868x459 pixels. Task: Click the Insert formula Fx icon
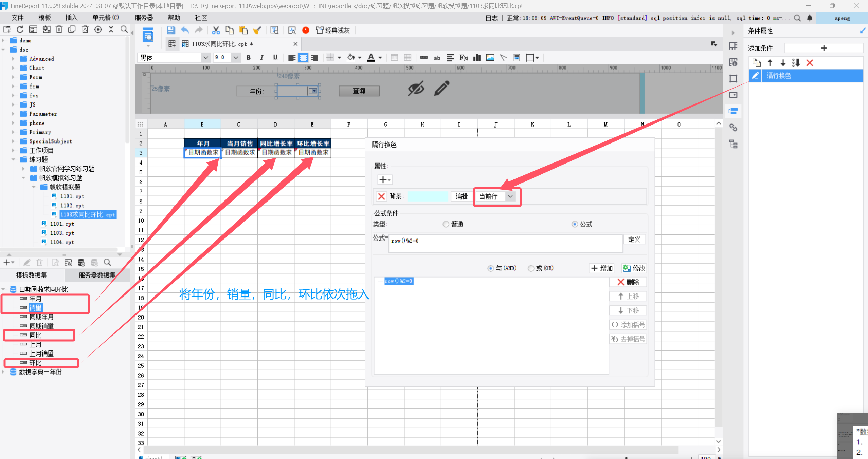coord(464,58)
